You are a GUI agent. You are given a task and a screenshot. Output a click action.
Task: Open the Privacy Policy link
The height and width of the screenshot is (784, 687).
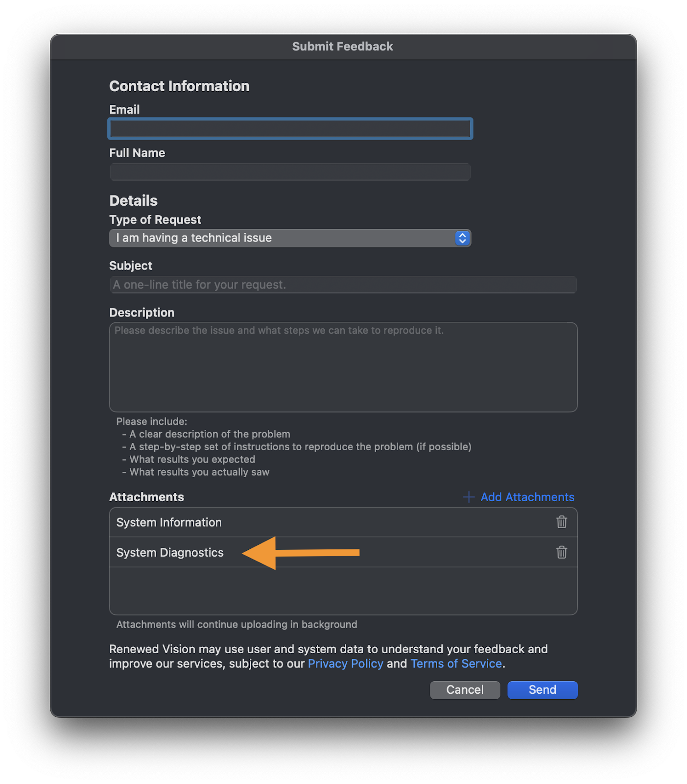(345, 663)
